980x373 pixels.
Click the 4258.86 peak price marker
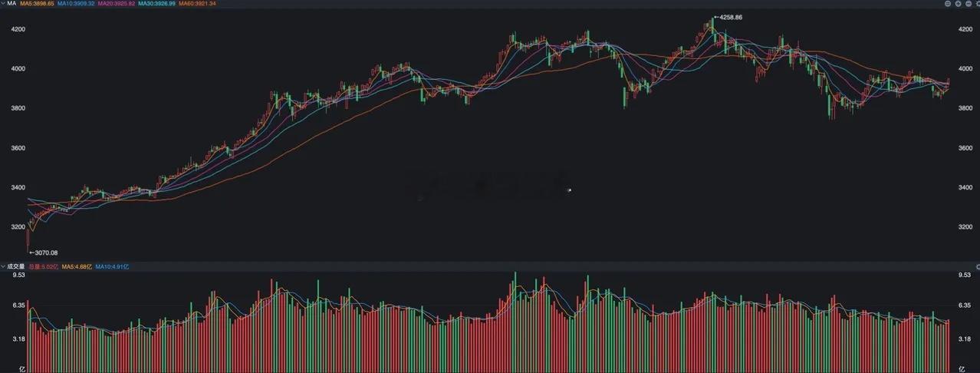[x=728, y=16]
